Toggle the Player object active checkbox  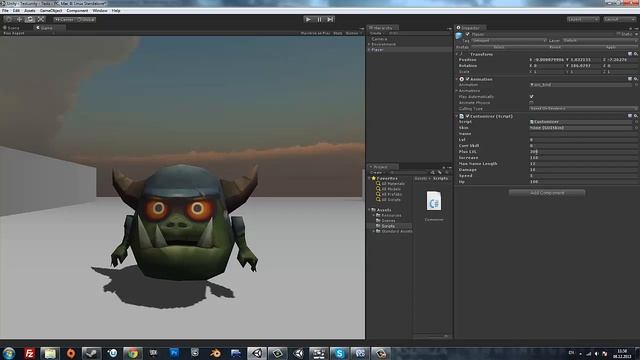[468, 34]
